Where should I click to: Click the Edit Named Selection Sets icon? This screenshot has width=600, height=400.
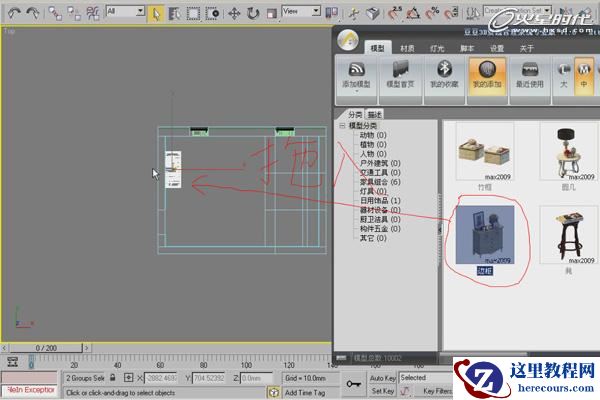473,14
